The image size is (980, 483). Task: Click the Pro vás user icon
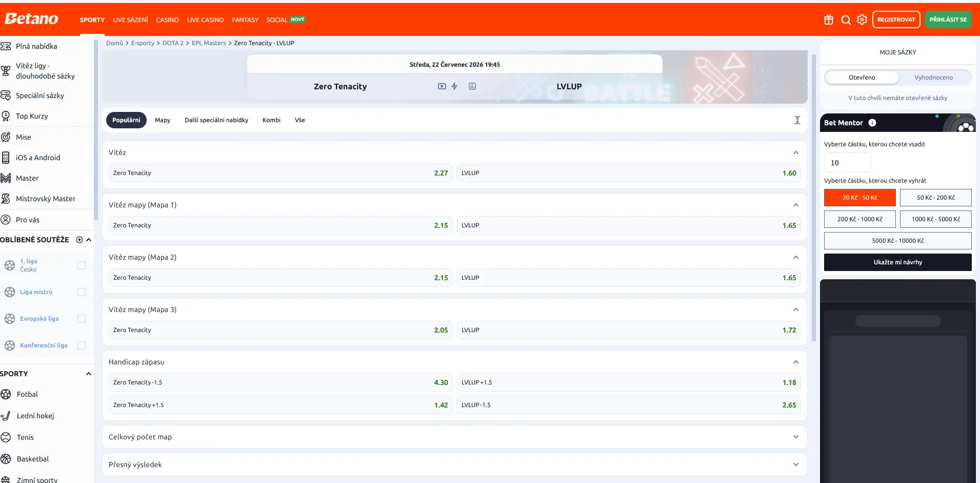coord(6,220)
